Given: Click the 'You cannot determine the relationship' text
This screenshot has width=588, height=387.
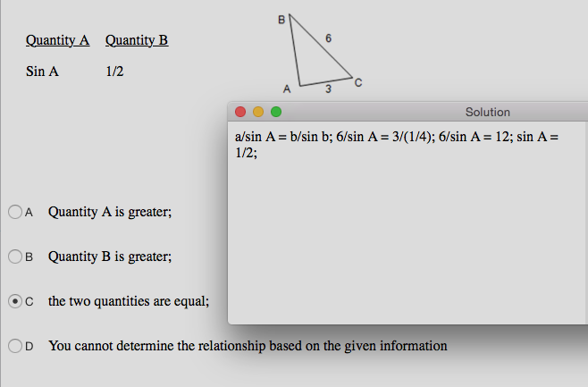Looking at the screenshot, I should pos(248,345).
